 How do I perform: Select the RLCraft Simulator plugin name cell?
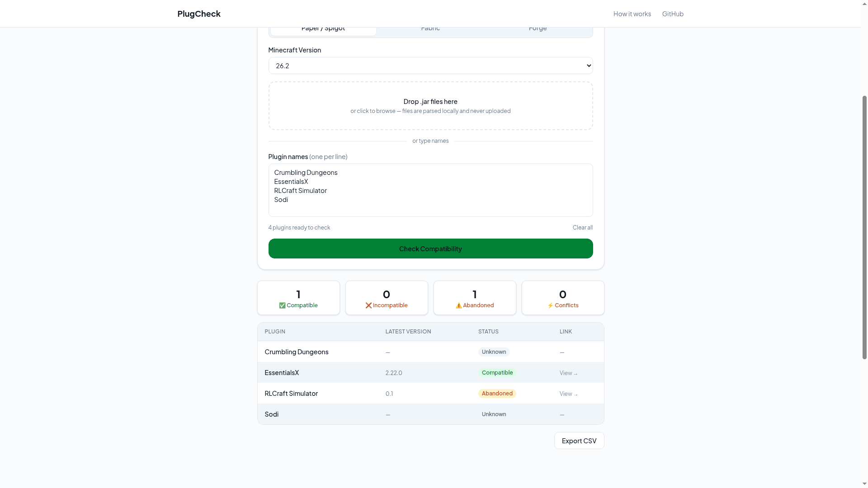291,393
